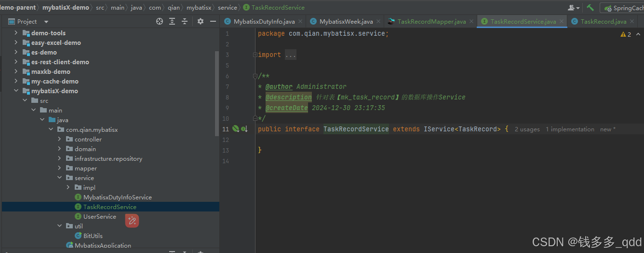644x253 pixels.
Task: Close the TaskRecord.java tab
Action: tap(632, 21)
